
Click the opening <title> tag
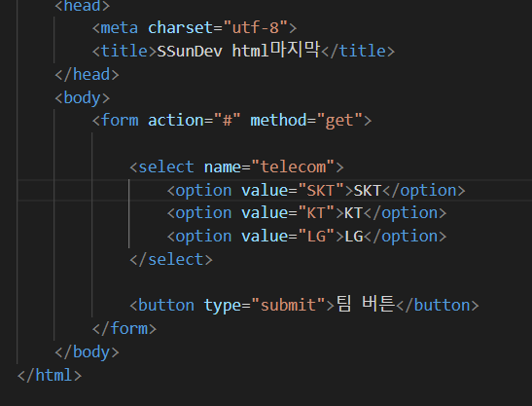[x=124, y=52]
